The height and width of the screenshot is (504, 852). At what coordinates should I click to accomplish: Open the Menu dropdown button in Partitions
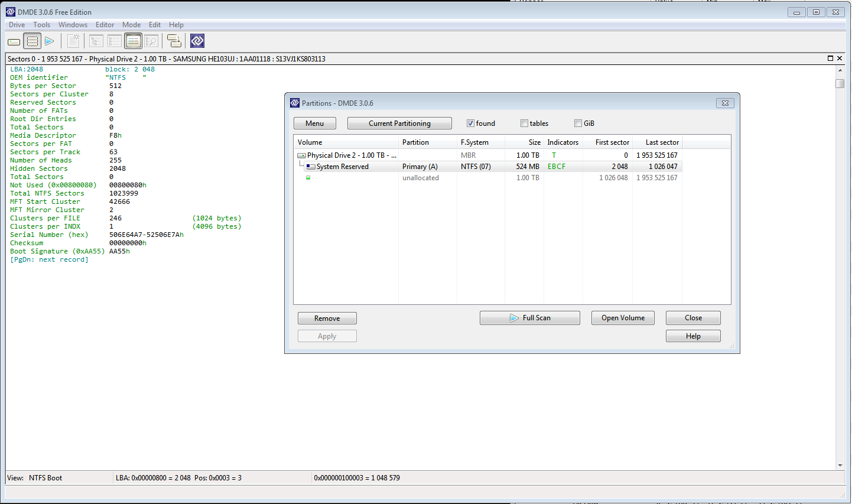[x=315, y=123]
